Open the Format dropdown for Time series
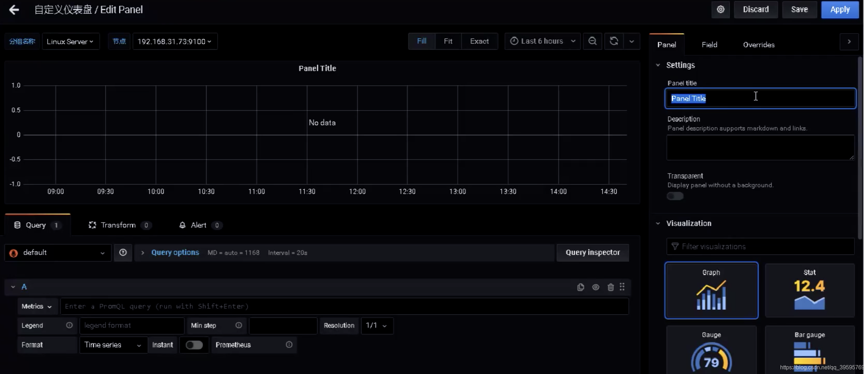The image size is (868, 374). 111,345
